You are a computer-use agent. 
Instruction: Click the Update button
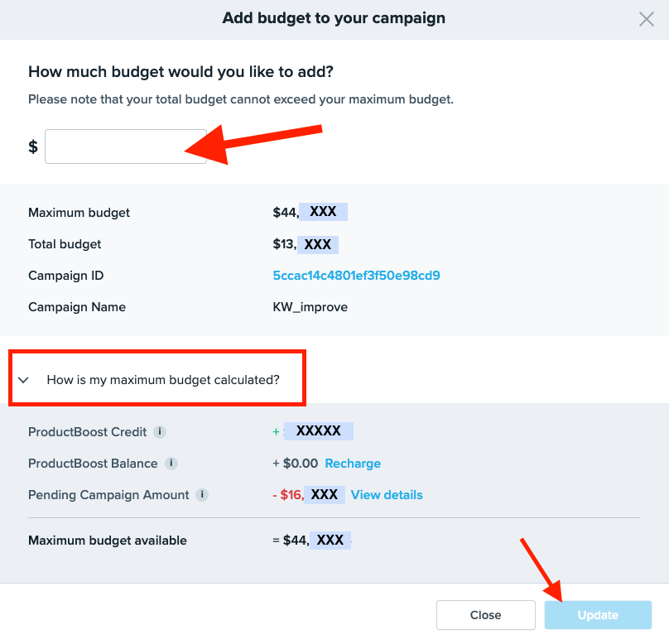(598, 615)
